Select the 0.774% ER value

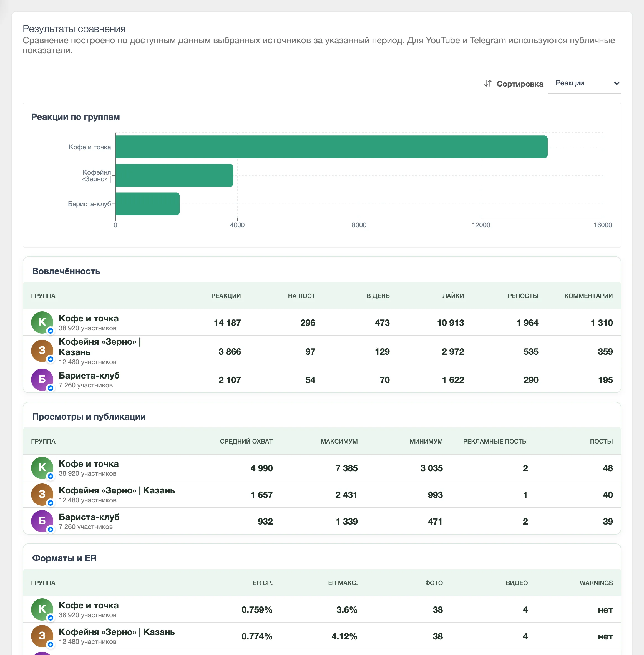pyautogui.click(x=257, y=636)
